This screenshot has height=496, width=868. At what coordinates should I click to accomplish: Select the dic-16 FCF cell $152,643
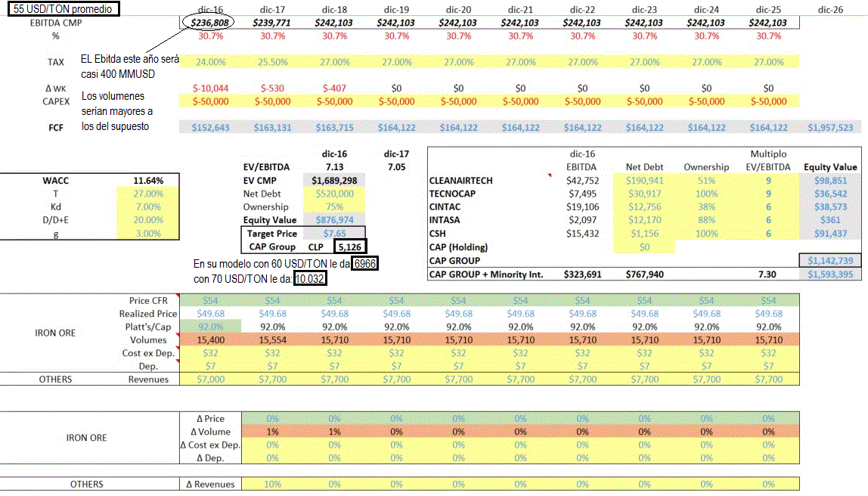pos(210,127)
